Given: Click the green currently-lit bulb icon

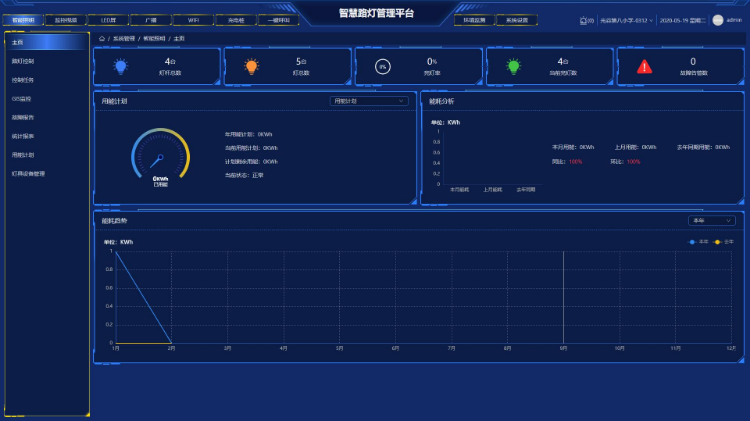Looking at the screenshot, I should pyautogui.click(x=513, y=66).
